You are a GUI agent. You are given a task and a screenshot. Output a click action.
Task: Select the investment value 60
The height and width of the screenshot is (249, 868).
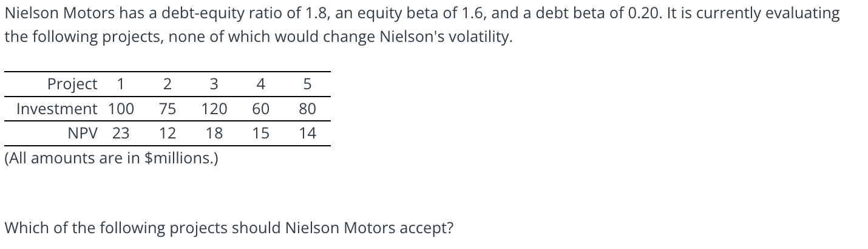261,109
